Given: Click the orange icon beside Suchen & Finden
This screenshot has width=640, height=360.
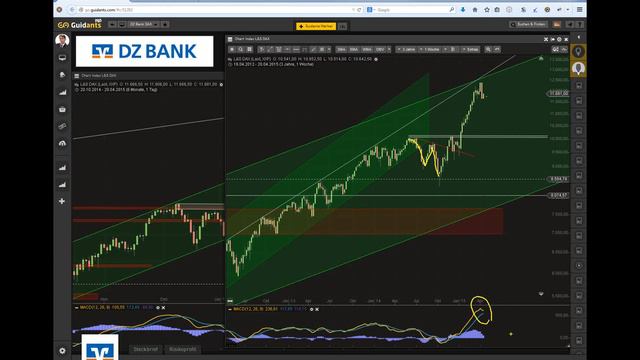Looking at the screenshot, I should 557,24.
